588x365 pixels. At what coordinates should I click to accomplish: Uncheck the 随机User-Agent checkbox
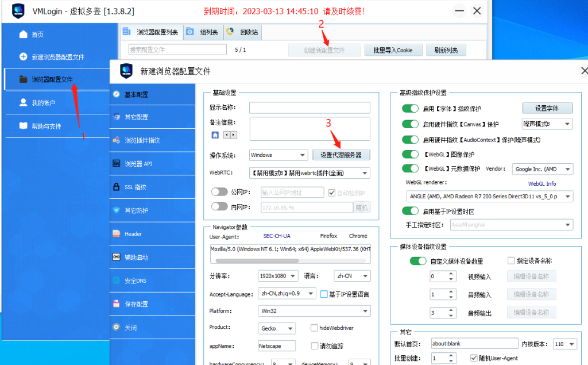coord(474,358)
